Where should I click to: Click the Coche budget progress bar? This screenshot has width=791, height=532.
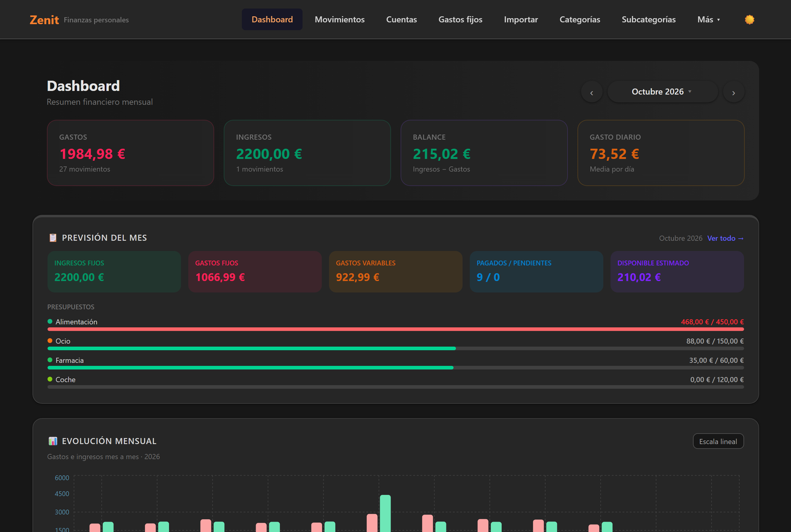click(395, 387)
